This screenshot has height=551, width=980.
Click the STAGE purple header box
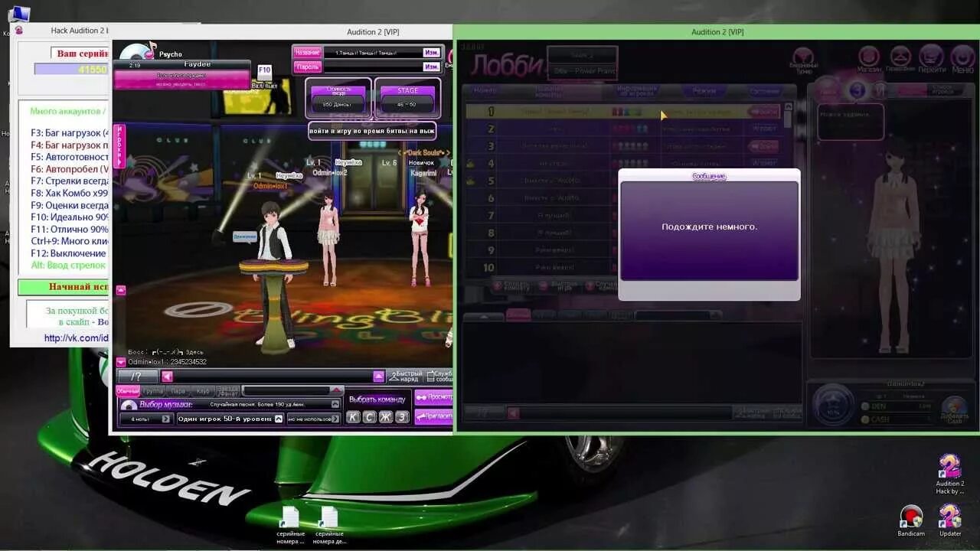click(x=408, y=91)
